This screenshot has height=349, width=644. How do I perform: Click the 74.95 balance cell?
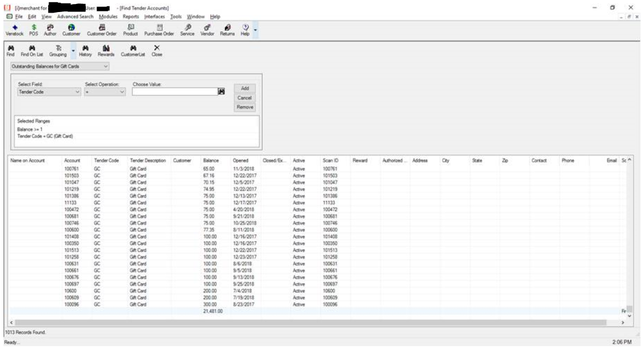click(209, 189)
